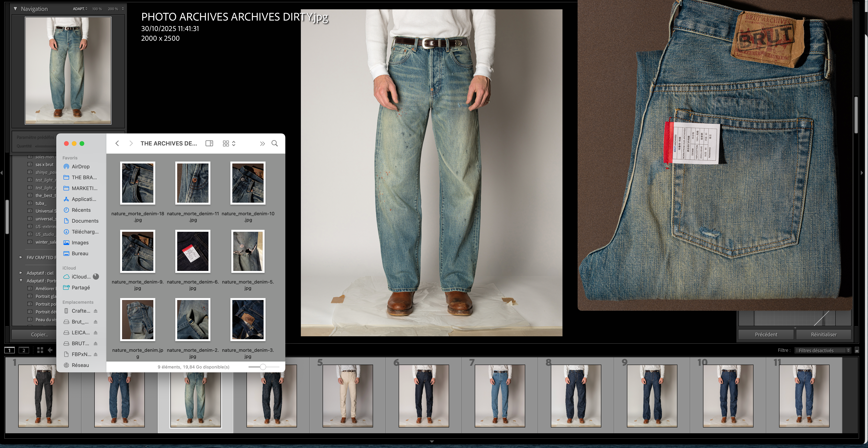This screenshot has width=868, height=448.
Task: Click the Précédent button
Action: 766,335
